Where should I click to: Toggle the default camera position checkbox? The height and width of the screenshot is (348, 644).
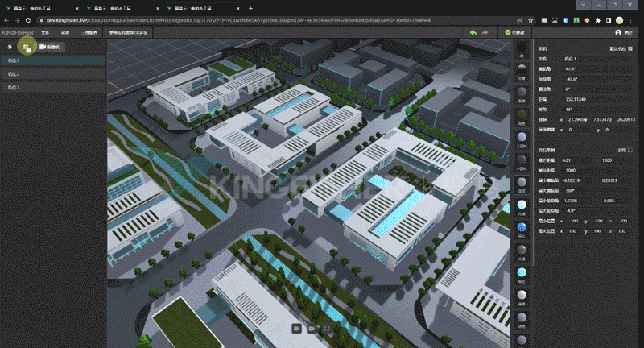[630, 48]
